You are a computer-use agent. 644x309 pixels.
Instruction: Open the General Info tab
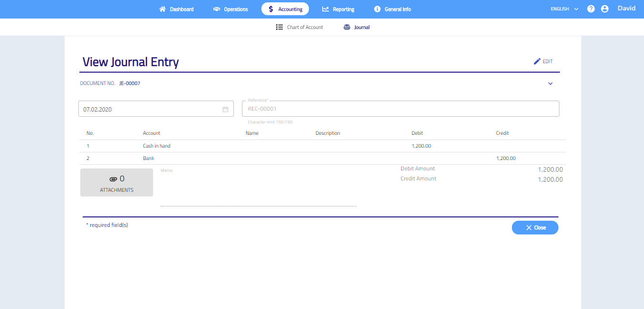tap(392, 9)
